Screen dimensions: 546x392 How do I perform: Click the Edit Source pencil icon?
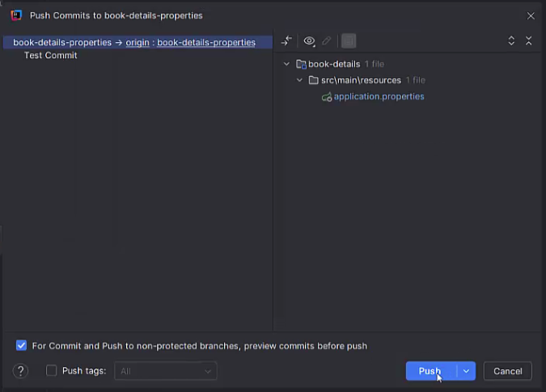[327, 40]
